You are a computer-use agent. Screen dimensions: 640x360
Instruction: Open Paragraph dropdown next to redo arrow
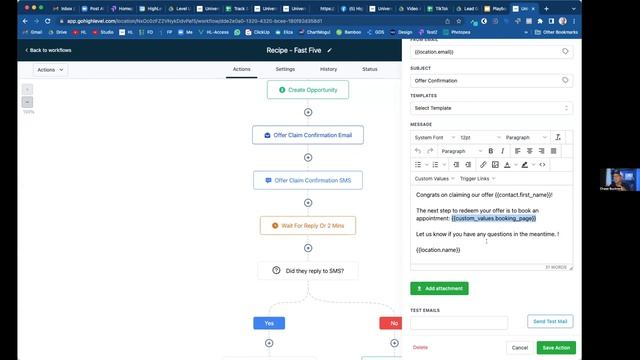click(x=461, y=151)
